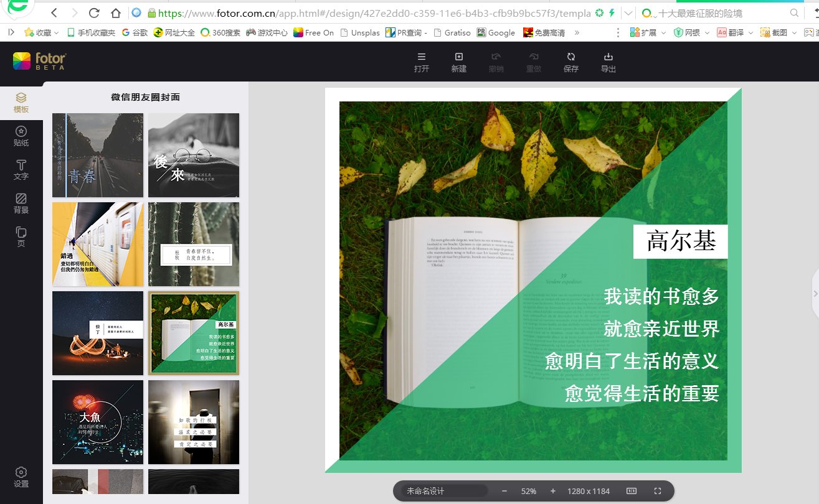Toggle fullscreen mode from the bottom bar
The image size is (819, 504).
click(x=657, y=491)
